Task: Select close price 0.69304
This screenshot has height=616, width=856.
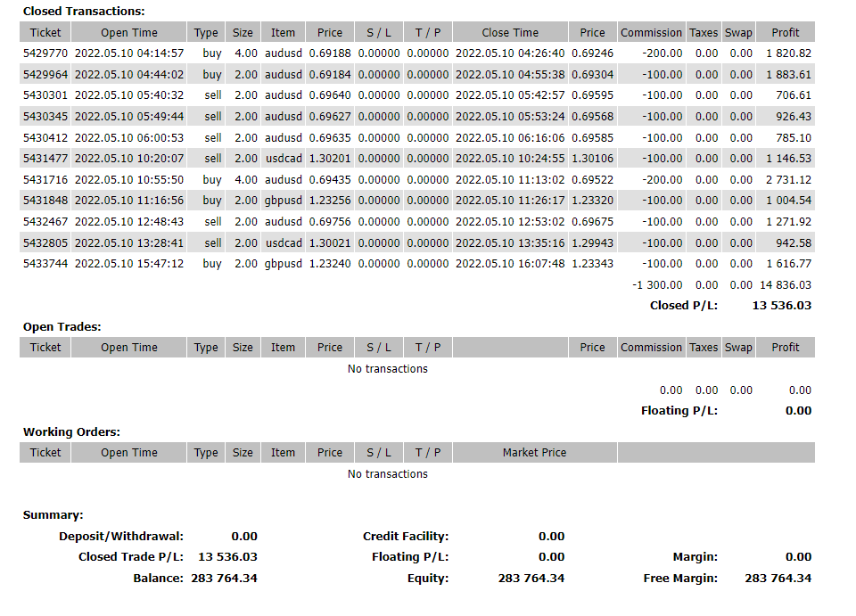Action: (x=592, y=74)
